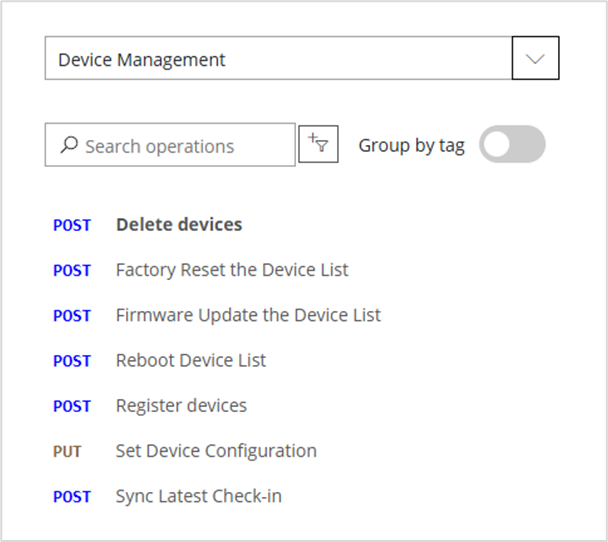Go to Register devices operation
The height and width of the screenshot is (542, 608).
click(x=181, y=406)
